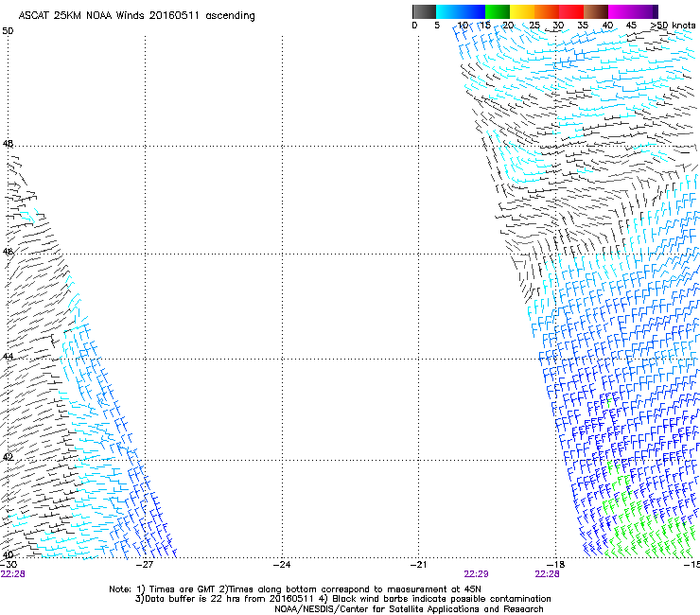Select the yellow 20-25 knots color bar segment

coord(522,11)
